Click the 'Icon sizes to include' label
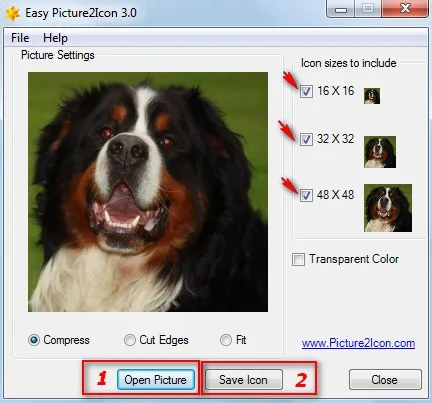 coord(348,63)
